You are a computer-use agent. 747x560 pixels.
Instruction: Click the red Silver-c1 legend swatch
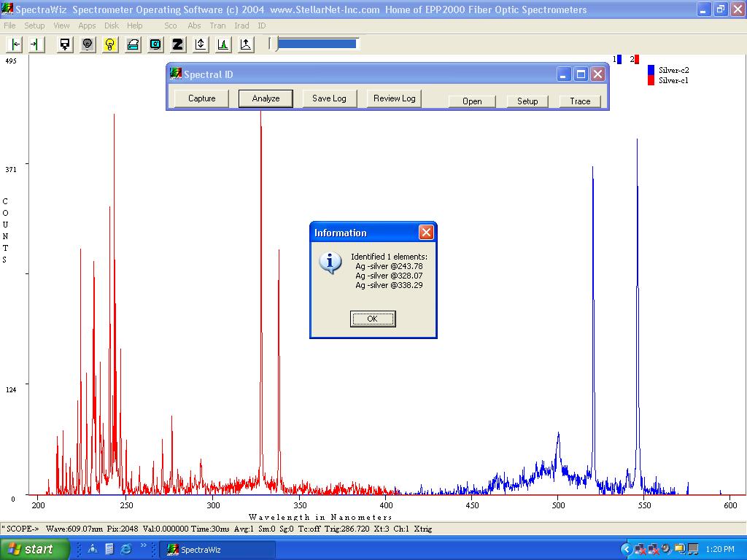(x=651, y=80)
